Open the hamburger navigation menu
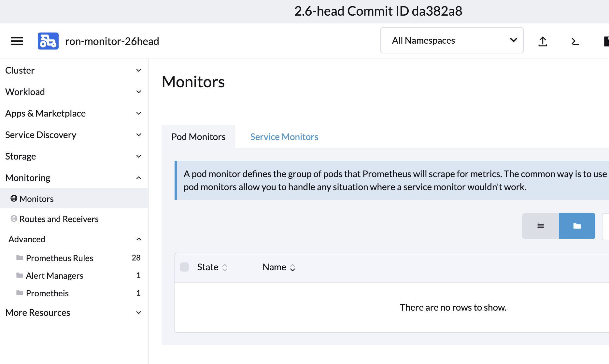 [x=17, y=41]
